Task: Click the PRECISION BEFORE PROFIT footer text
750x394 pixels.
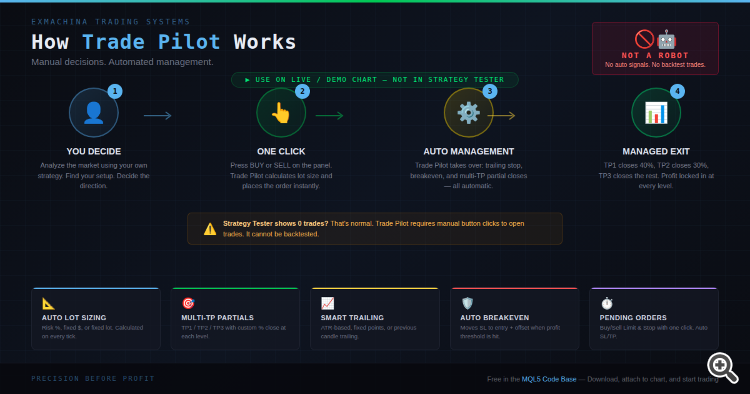Action: click(93, 378)
